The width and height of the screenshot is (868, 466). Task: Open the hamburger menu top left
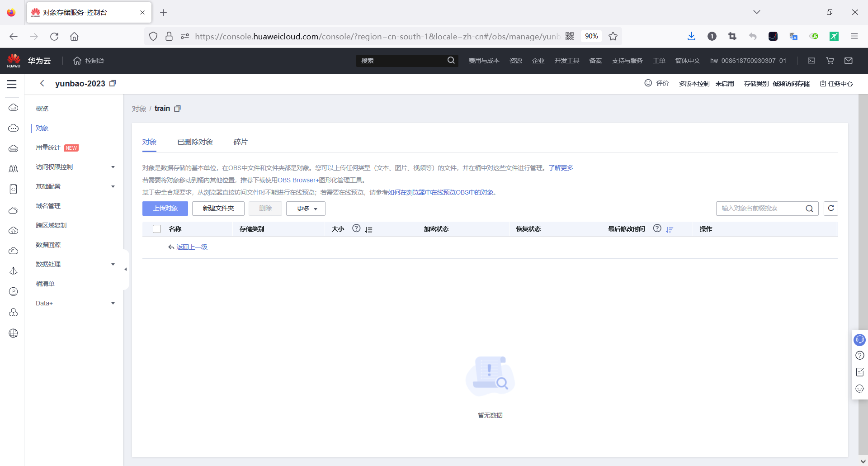pyautogui.click(x=11, y=84)
